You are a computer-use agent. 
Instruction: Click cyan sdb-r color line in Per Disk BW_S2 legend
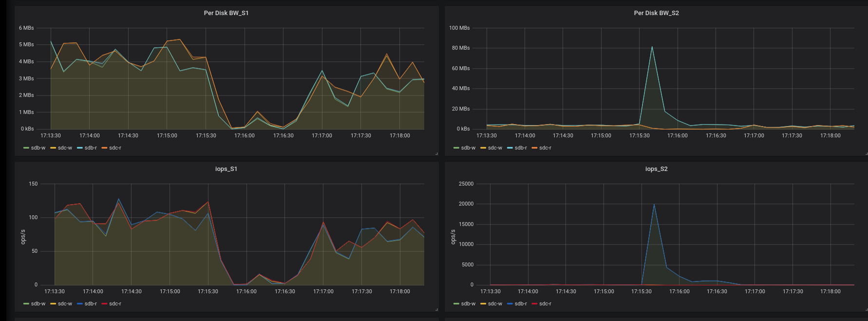(510, 148)
